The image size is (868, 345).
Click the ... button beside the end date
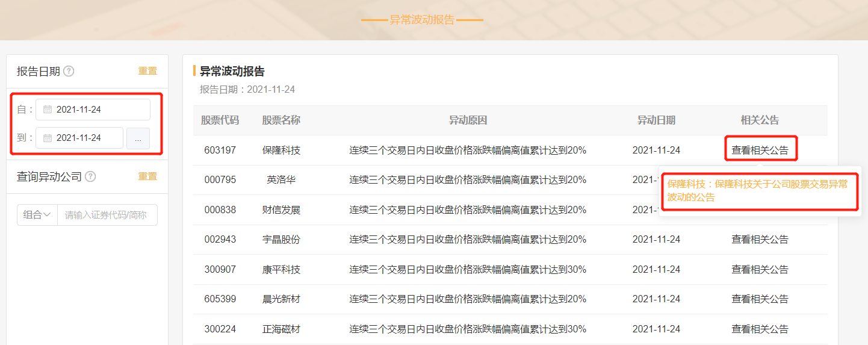click(138, 138)
